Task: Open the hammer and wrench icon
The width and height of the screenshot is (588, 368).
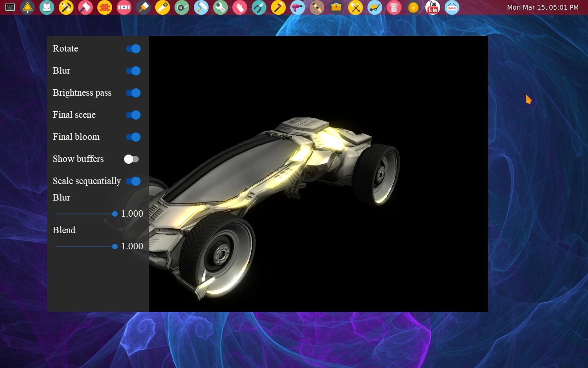Action: pyautogui.click(x=66, y=7)
